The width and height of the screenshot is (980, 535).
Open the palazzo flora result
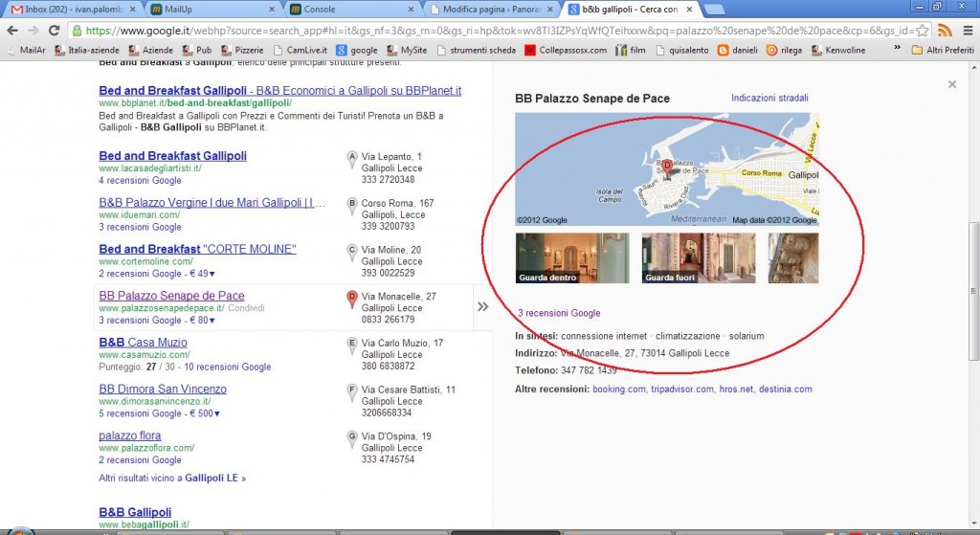[130, 435]
